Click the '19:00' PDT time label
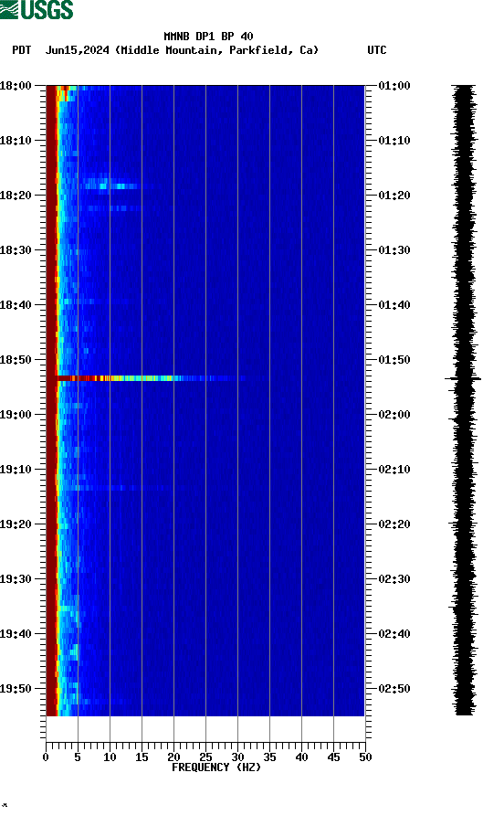This screenshot has width=504, height=815. [x=16, y=414]
